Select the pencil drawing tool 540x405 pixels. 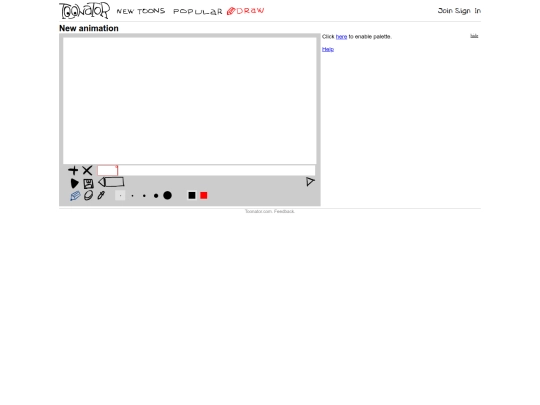75,196
